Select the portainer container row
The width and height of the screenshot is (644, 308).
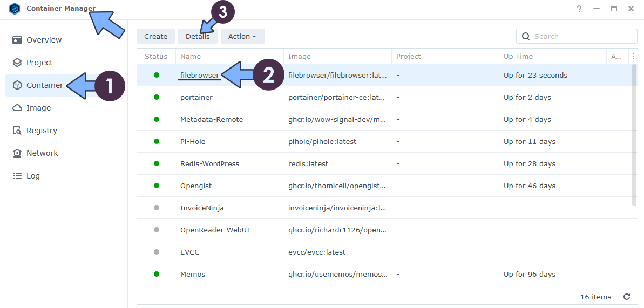click(x=384, y=97)
